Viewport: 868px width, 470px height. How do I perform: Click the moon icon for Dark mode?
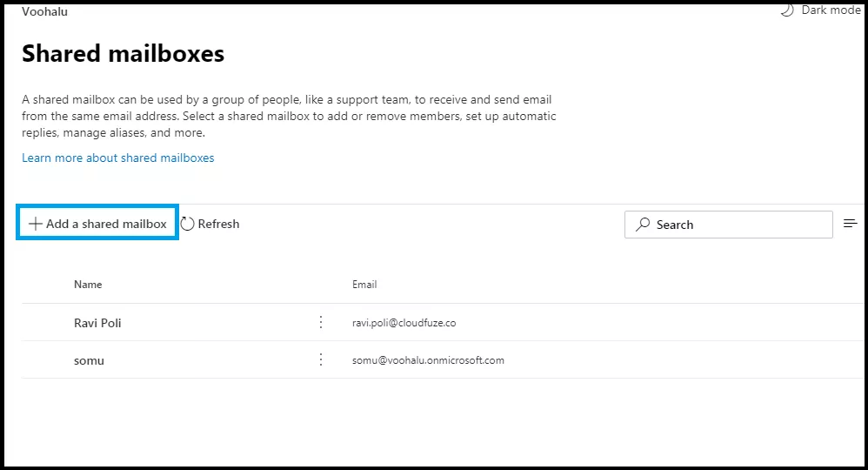pos(787,10)
